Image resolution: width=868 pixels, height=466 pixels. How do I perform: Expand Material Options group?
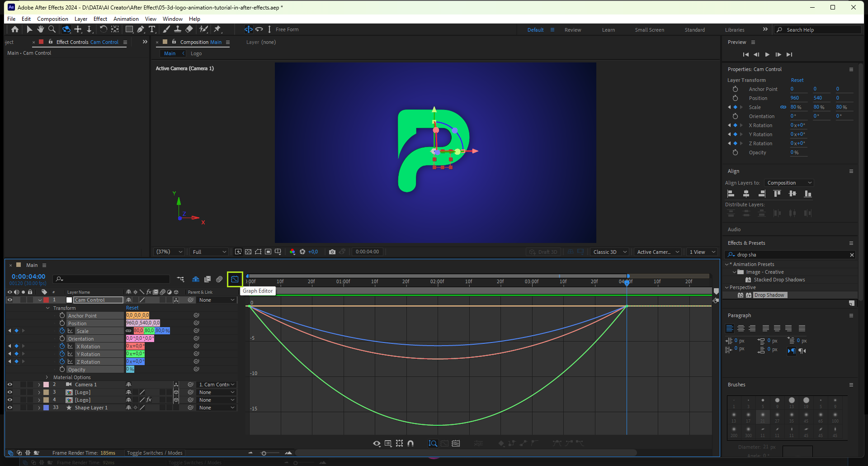point(47,377)
